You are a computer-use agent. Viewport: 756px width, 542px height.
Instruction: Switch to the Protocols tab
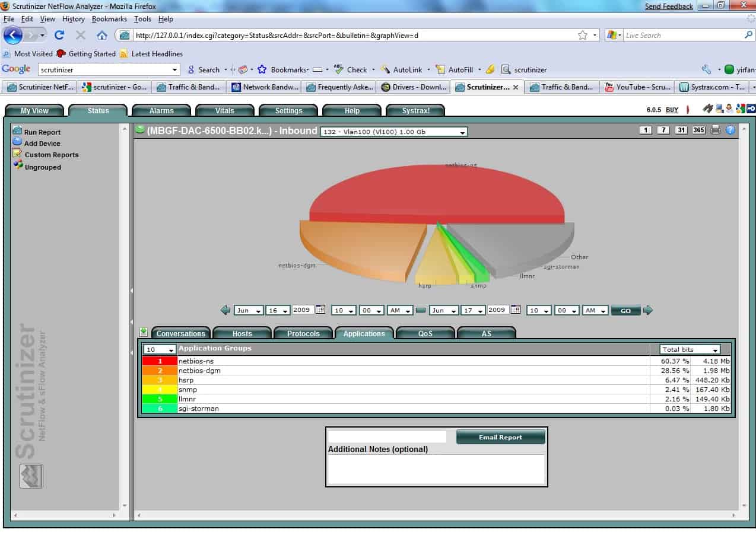pyautogui.click(x=303, y=333)
